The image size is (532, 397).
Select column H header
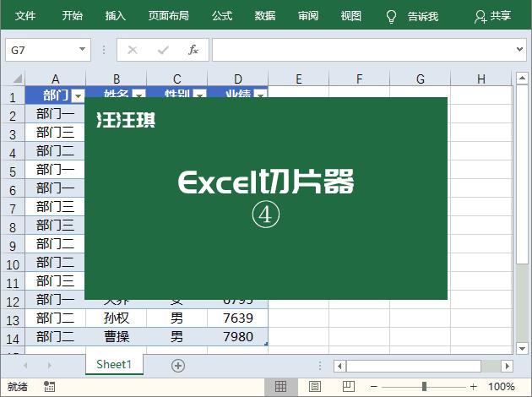481,79
